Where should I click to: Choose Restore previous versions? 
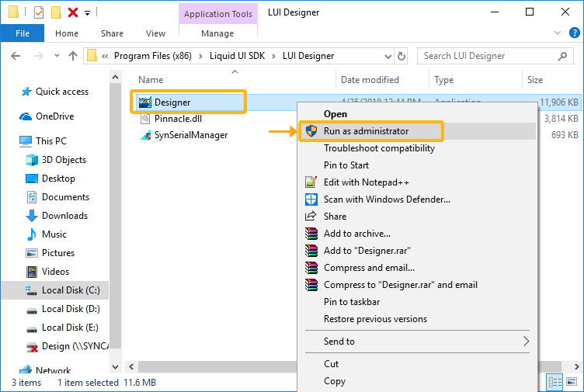coord(375,319)
